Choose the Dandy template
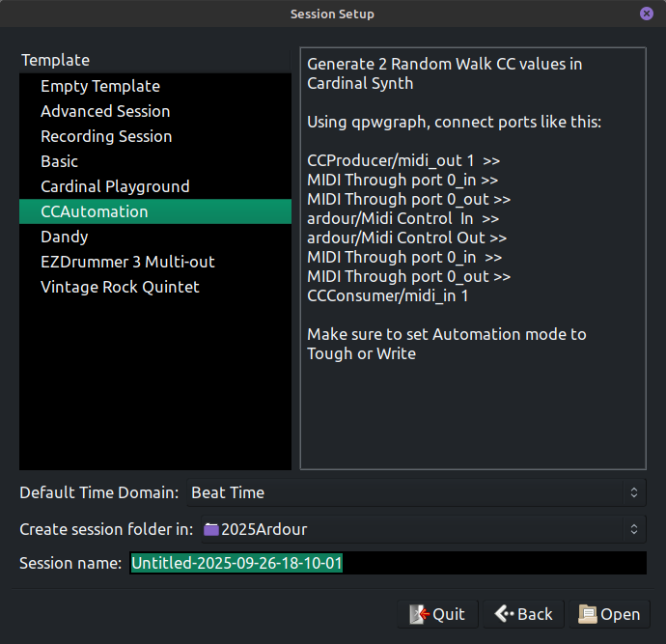 click(x=65, y=237)
